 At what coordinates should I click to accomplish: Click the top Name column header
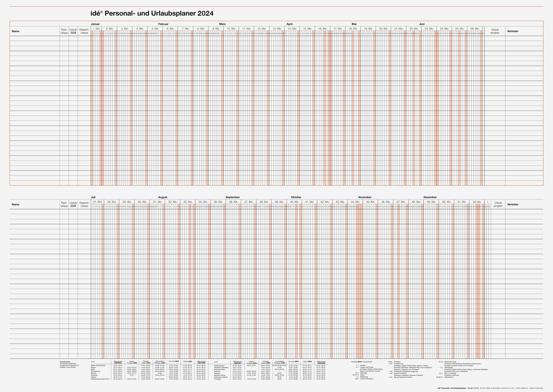tap(15, 31)
